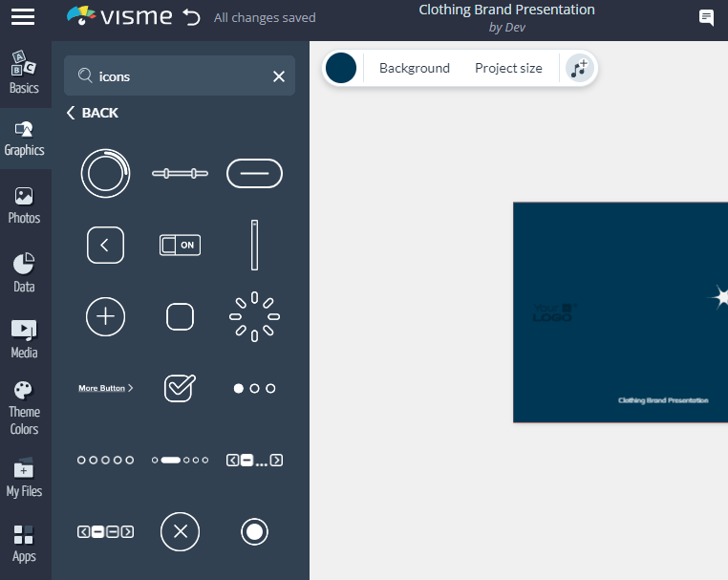Undo the last change
Image resolution: width=728 pixels, height=580 pixels.
pyautogui.click(x=191, y=17)
